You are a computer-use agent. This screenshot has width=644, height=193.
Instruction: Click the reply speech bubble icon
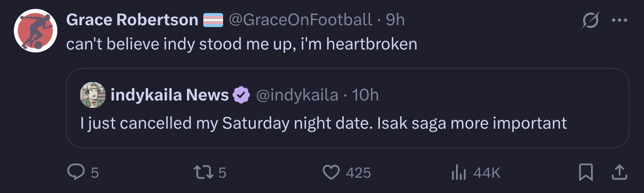pyautogui.click(x=76, y=172)
